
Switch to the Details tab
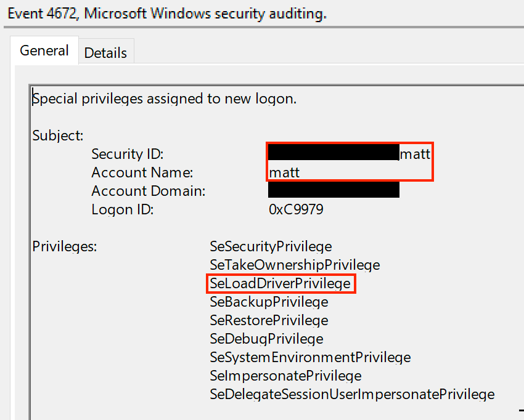(106, 53)
